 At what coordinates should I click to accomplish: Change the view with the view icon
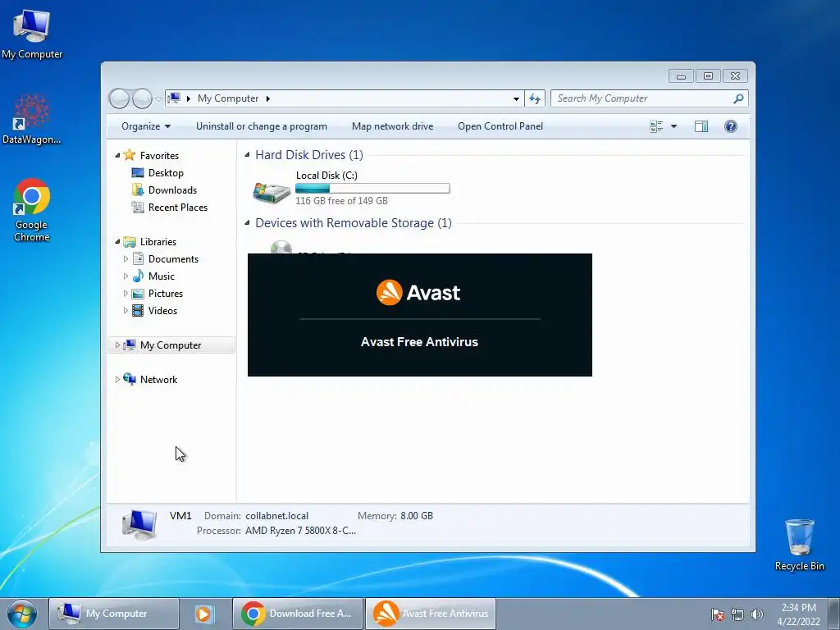[656, 126]
